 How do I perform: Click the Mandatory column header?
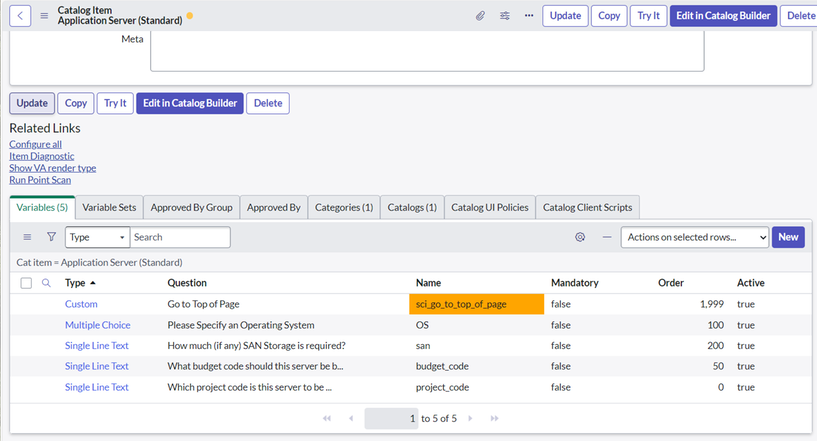[575, 283]
